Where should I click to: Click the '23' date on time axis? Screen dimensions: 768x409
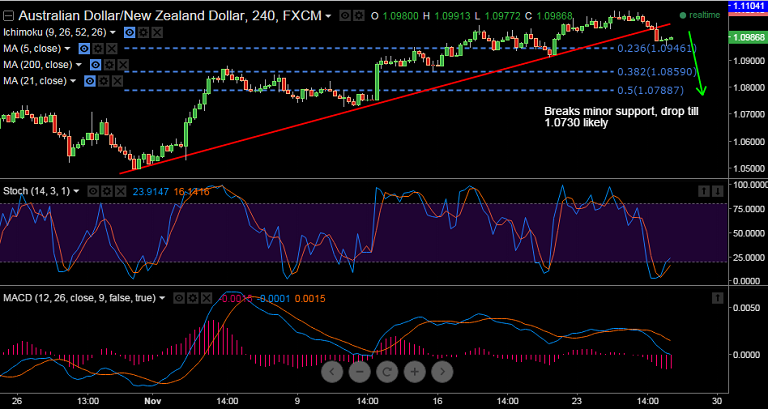578,399
